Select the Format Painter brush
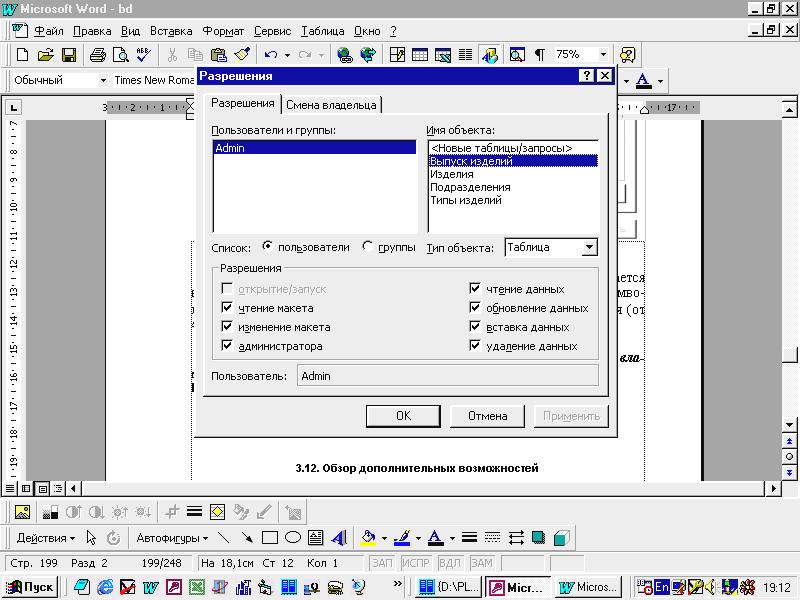 (242, 55)
